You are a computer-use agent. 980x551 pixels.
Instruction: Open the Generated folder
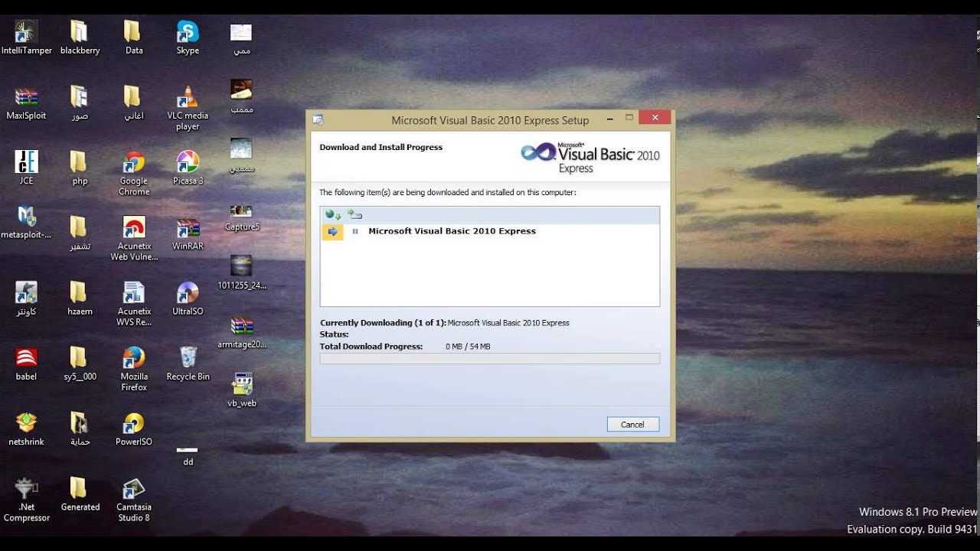pos(80,487)
